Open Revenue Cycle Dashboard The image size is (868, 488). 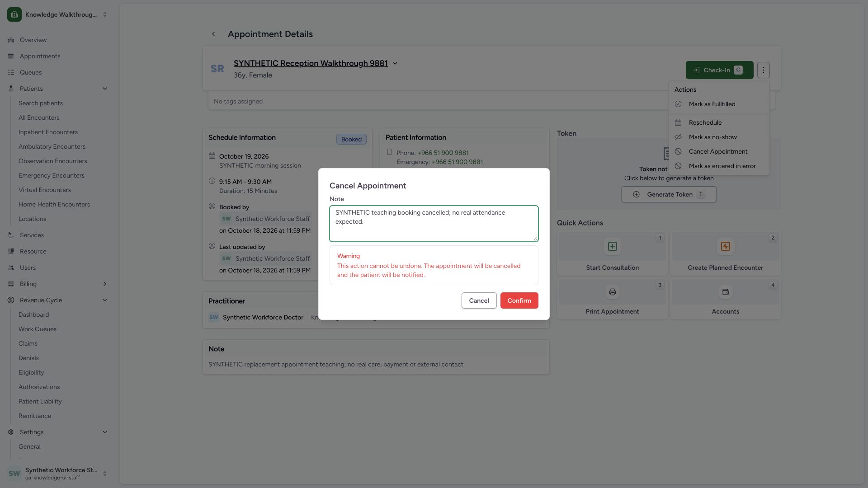(x=34, y=314)
